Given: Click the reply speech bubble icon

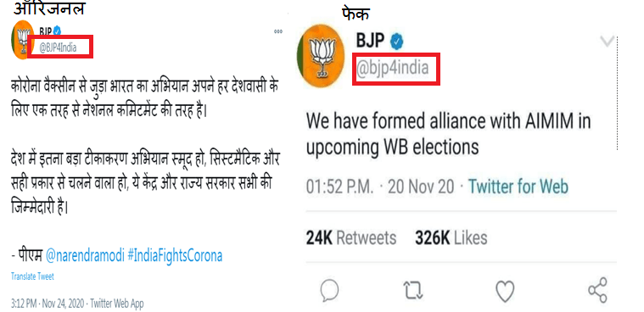Looking at the screenshot, I should tap(329, 290).
